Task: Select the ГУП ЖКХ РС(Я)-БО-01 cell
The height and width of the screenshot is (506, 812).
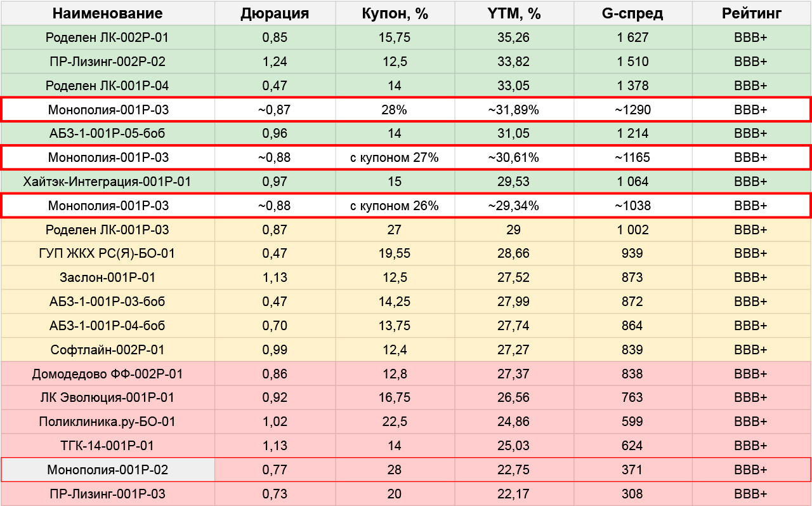Action: point(107,254)
